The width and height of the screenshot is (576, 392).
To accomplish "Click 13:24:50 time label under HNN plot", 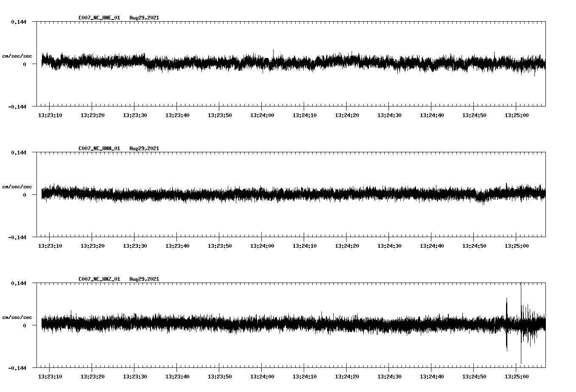I will coord(474,246).
